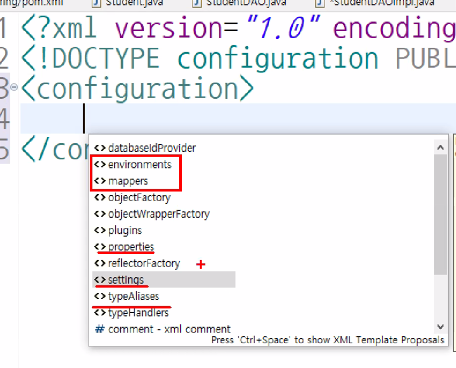Click the hash icon beside comment entry

[100, 329]
